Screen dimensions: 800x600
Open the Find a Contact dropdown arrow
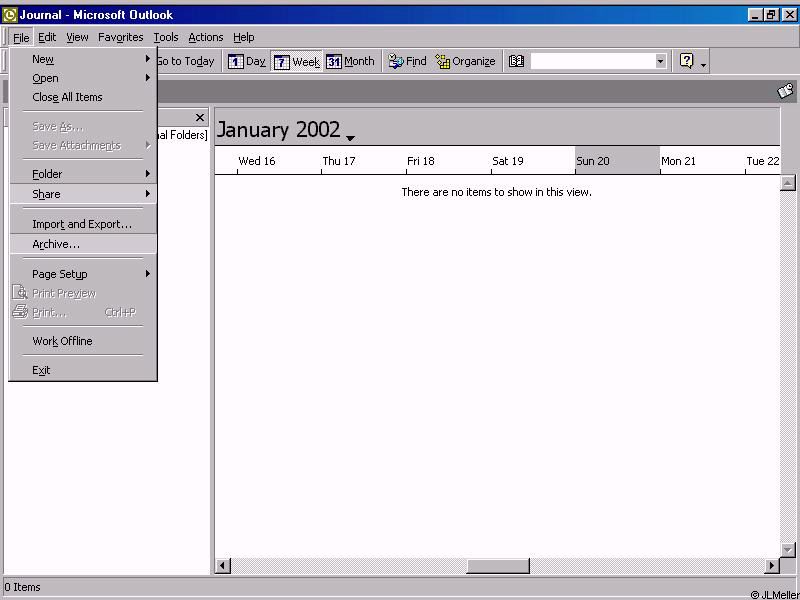click(x=661, y=61)
